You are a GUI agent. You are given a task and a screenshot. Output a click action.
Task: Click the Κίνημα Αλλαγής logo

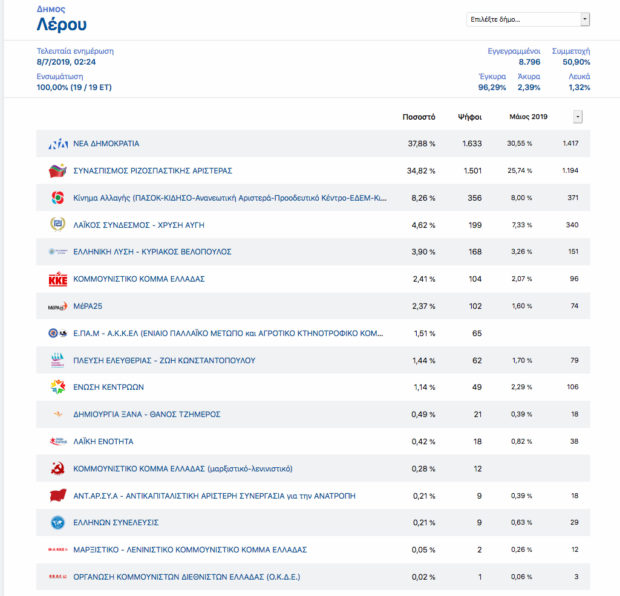(58, 197)
